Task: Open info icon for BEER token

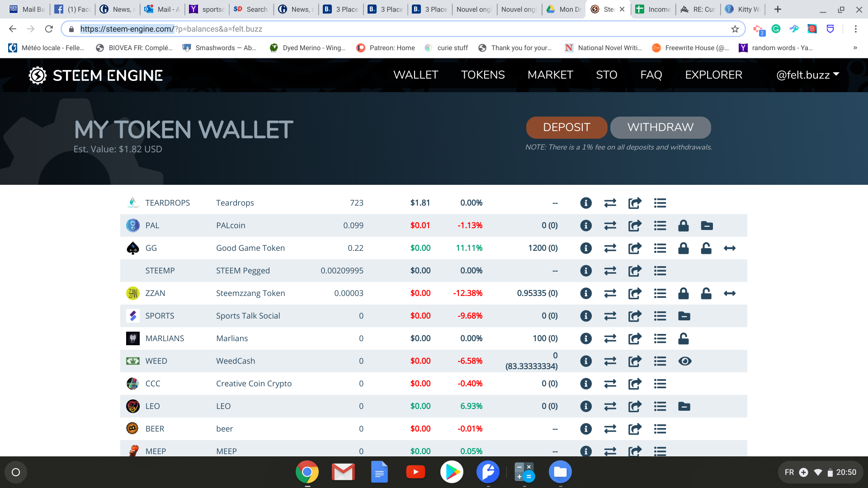Action: 586,429
